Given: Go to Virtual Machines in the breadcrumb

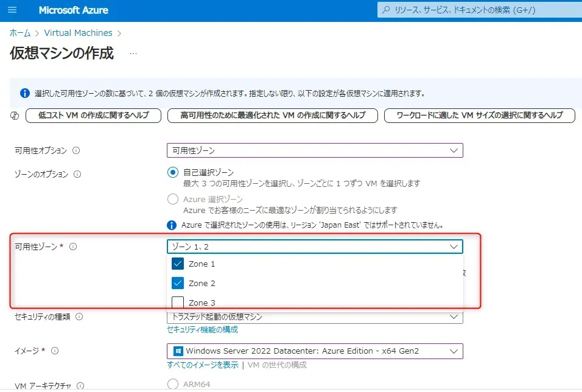Looking at the screenshot, I should pos(78,33).
